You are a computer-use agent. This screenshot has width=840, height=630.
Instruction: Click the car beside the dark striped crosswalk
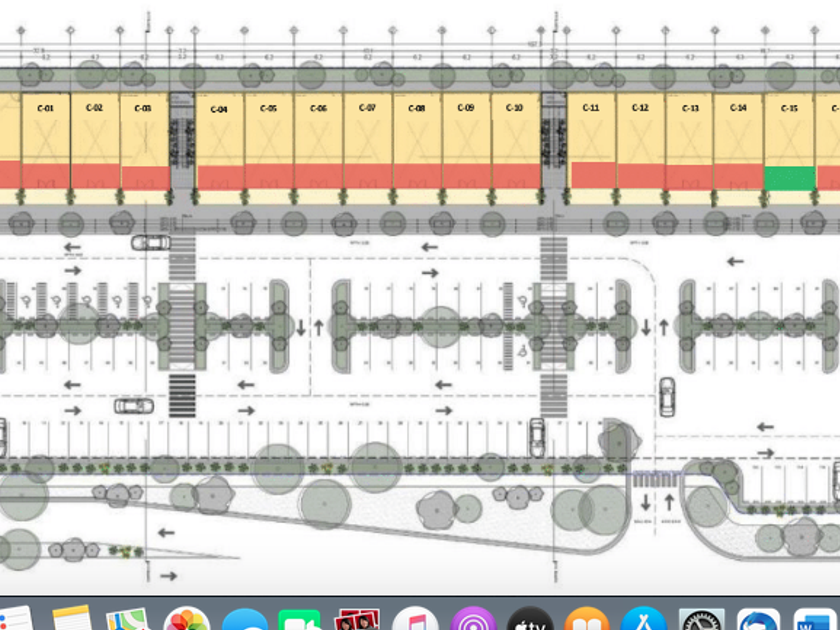tap(134, 406)
